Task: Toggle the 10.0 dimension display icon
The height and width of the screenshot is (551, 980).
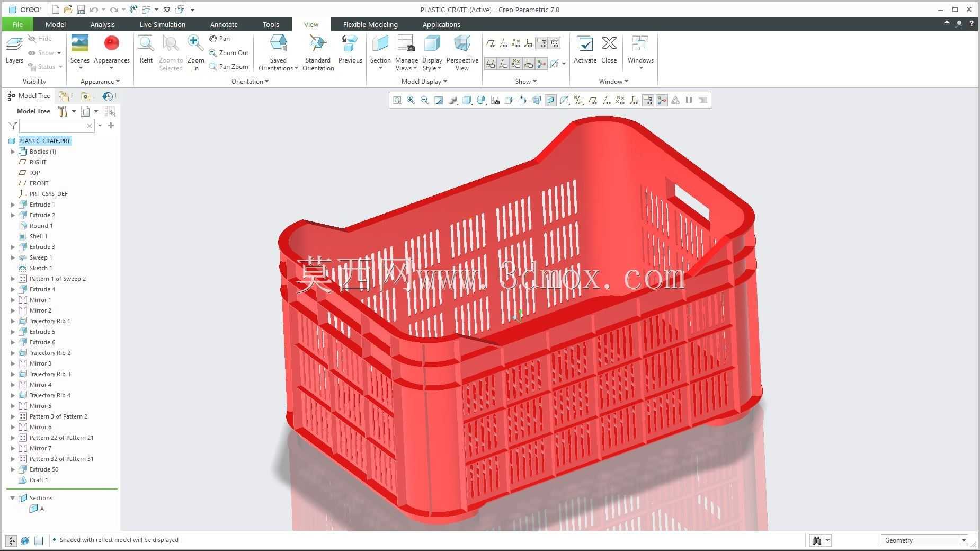Action: (x=554, y=43)
